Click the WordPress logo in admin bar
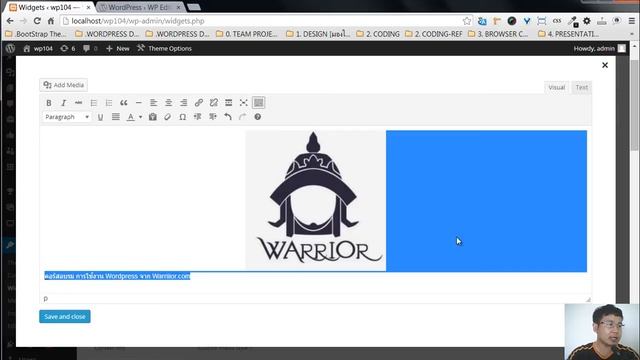The image size is (640, 360). click(x=11, y=48)
